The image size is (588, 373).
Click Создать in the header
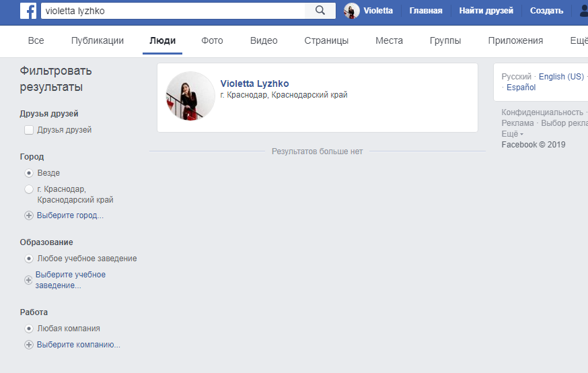point(546,11)
